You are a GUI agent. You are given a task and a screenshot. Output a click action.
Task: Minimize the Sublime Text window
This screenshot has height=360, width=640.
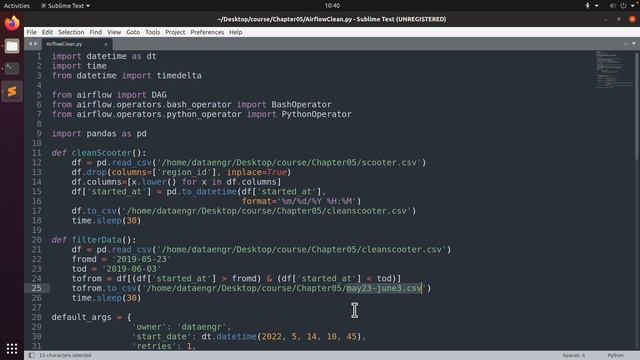tap(606, 19)
